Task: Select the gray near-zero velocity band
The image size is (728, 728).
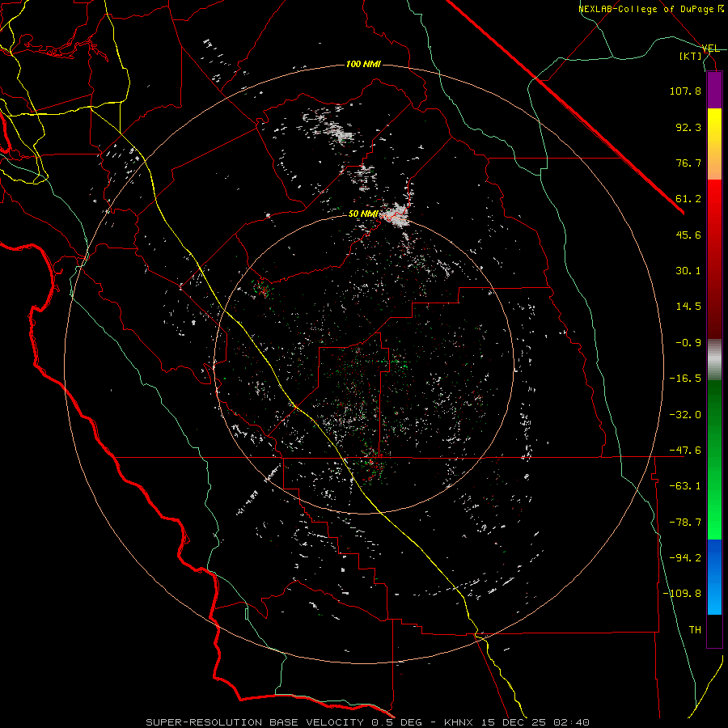Action: (714, 358)
